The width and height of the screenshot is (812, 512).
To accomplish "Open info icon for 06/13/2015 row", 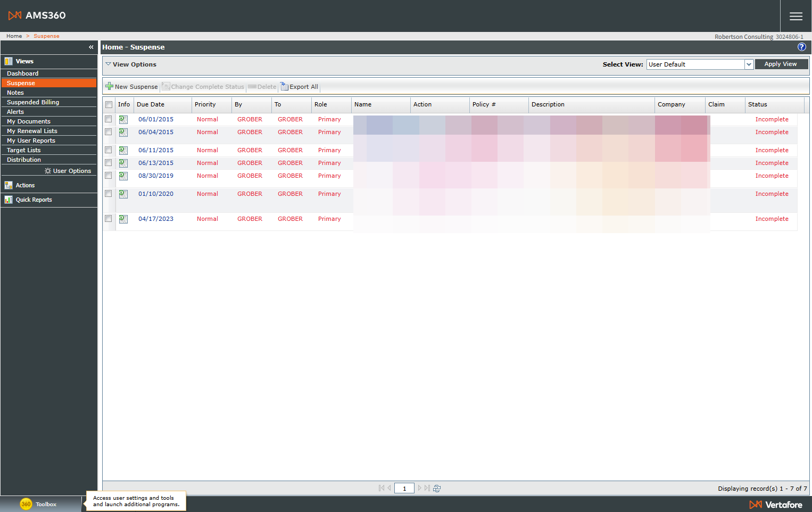I will (123, 163).
